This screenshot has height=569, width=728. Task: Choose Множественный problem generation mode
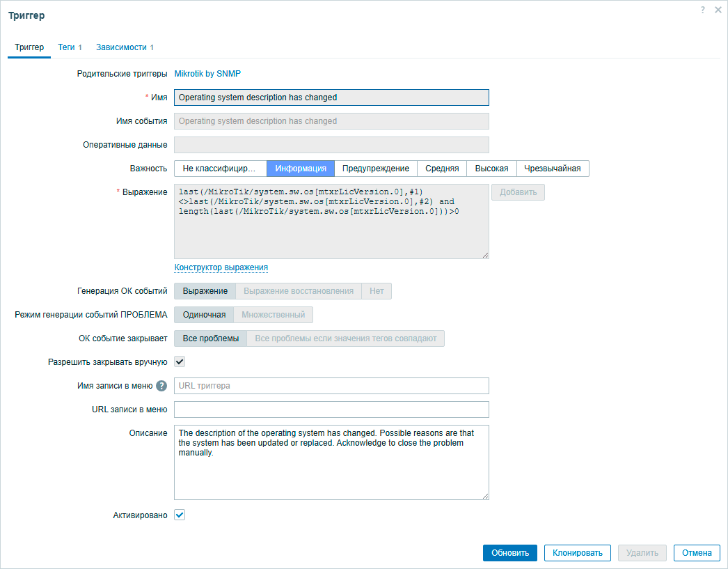[273, 315]
